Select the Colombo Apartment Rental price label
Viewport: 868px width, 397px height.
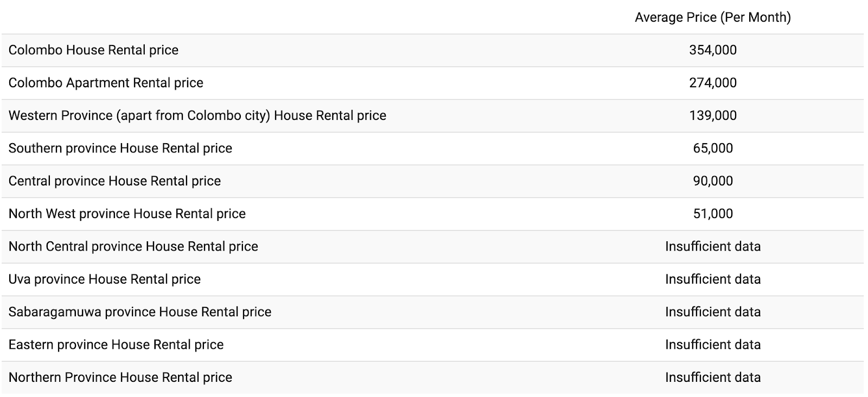(x=106, y=83)
